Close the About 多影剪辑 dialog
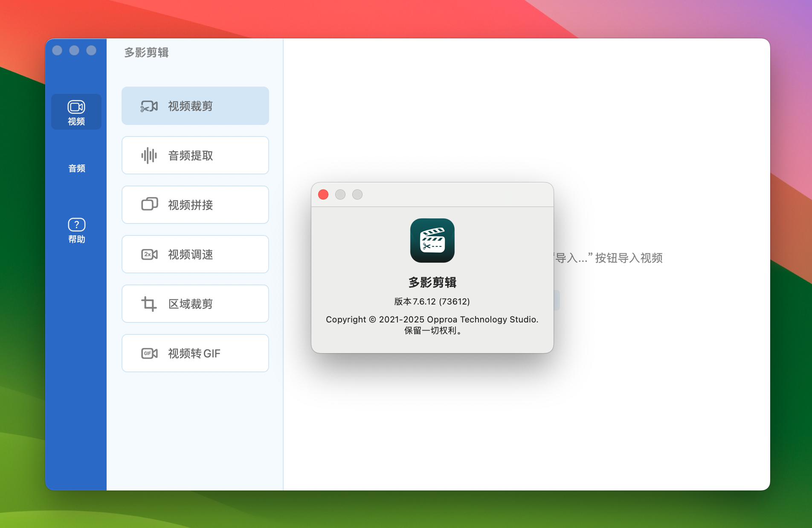This screenshot has width=812, height=528. (323, 194)
